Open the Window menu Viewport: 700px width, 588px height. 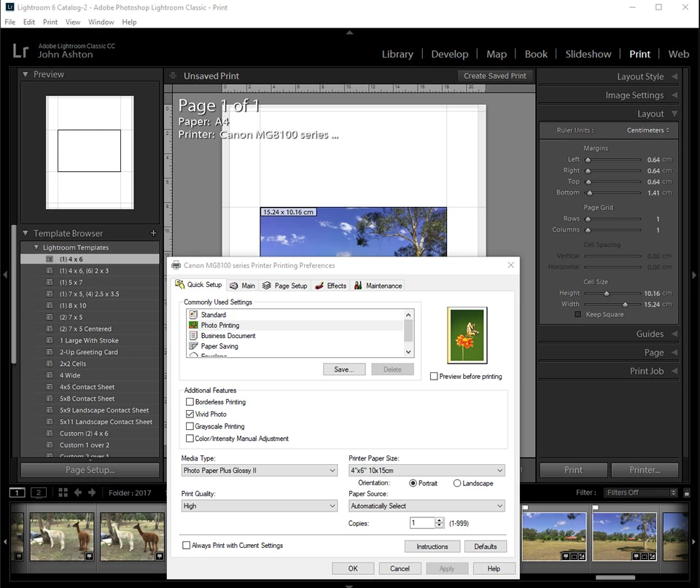(x=101, y=22)
